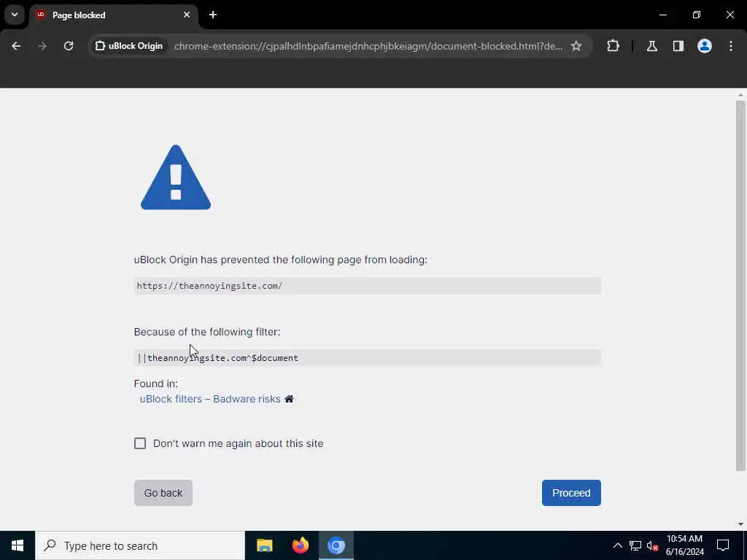Toggle the browser side panel icon
Screen dimensions: 747x560
[x=678, y=46]
